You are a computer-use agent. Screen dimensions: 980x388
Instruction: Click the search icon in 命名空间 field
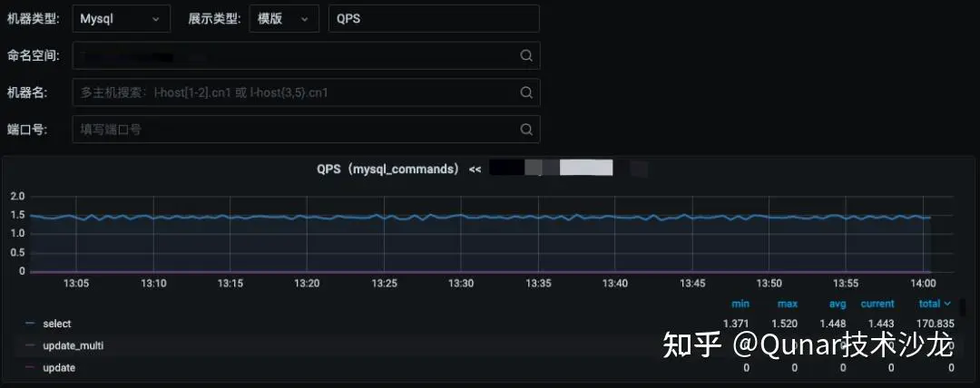click(x=525, y=55)
